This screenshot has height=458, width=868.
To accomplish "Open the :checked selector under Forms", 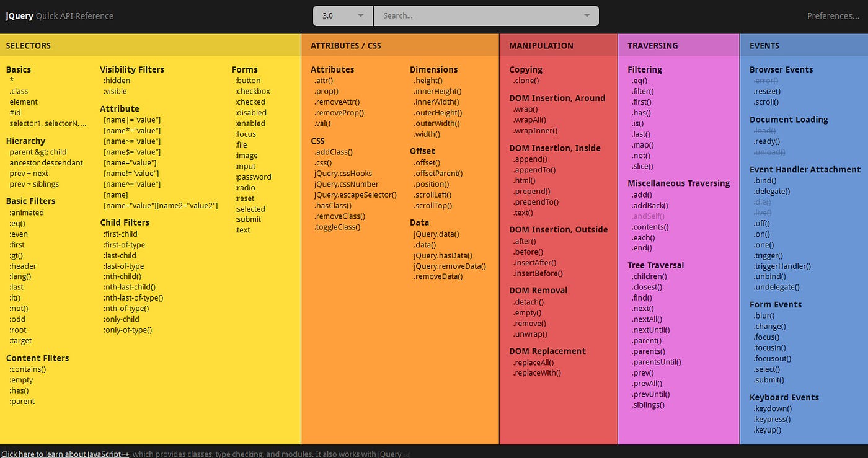I will point(250,102).
